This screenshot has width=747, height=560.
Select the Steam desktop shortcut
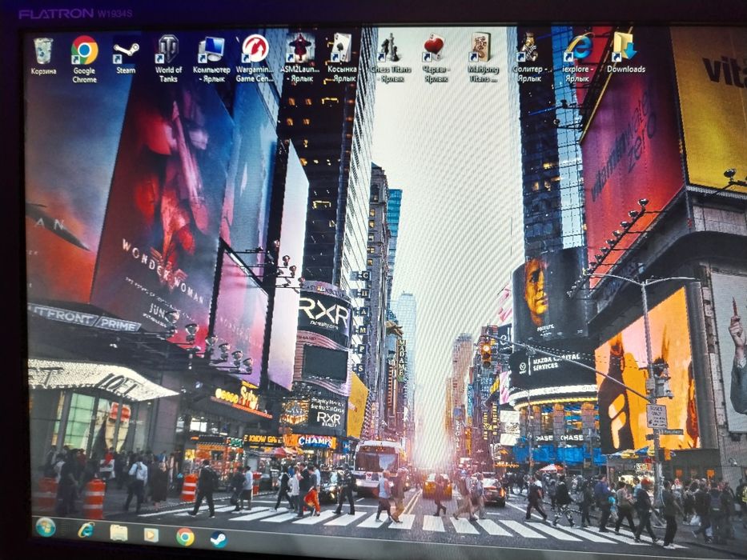(x=126, y=57)
